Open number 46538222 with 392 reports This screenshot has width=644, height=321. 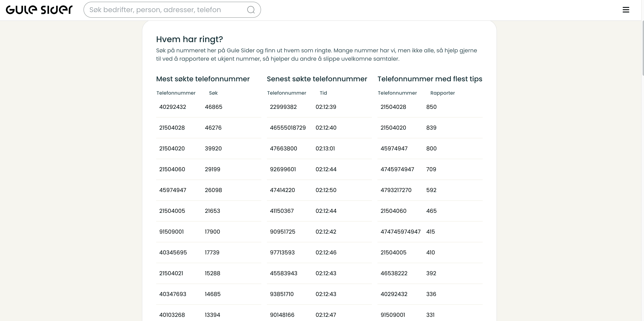394,273
